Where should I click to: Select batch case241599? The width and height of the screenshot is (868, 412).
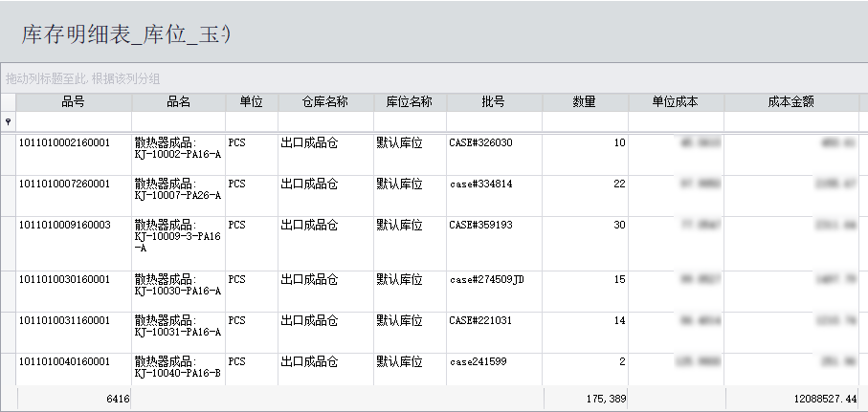pyautogui.click(x=478, y=361)
